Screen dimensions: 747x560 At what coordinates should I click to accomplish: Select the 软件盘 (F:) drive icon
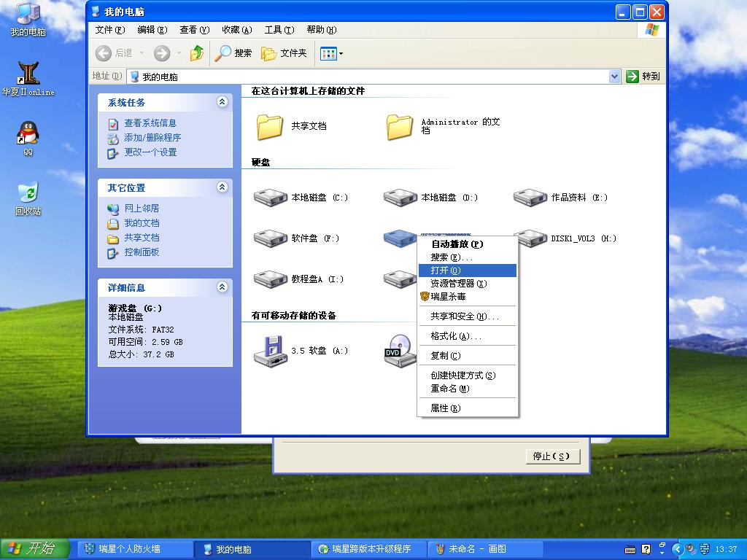tap(270, 238)
